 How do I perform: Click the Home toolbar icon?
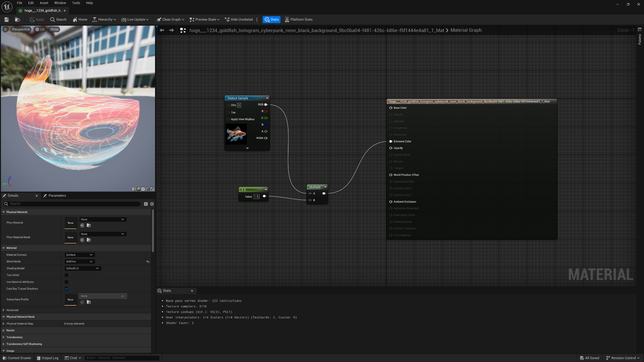[80, 19]
